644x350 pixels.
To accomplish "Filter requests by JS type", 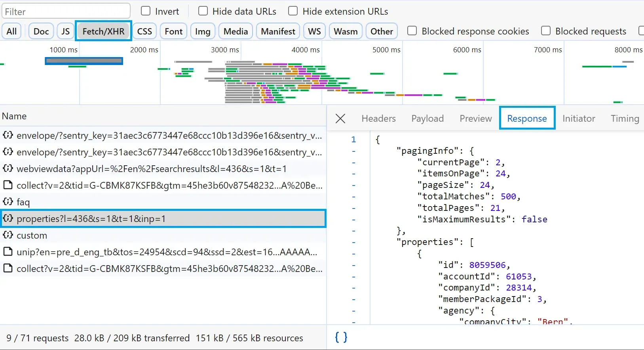I will (65, 31).
